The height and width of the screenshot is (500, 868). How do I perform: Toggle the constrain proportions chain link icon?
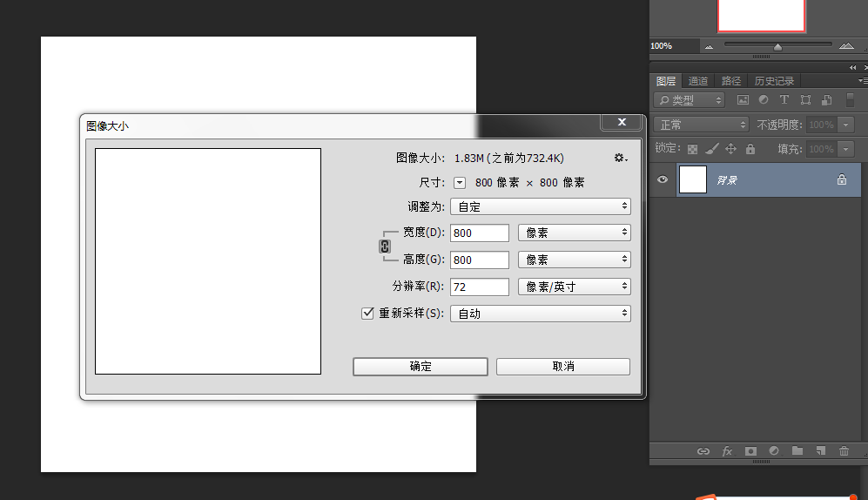pyautogui.click(x=385, y=247)
